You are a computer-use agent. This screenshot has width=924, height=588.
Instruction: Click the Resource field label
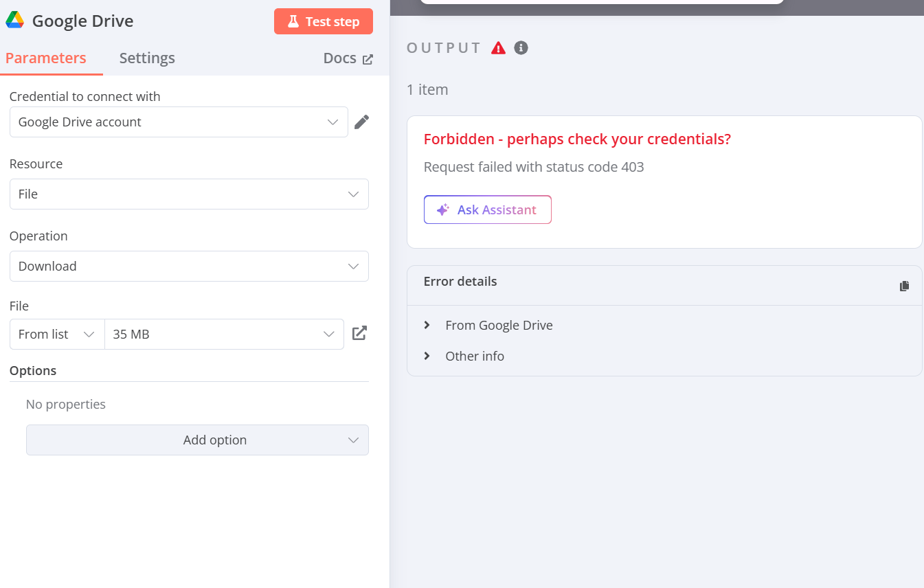pyautogui.click(x=36, y=163)
